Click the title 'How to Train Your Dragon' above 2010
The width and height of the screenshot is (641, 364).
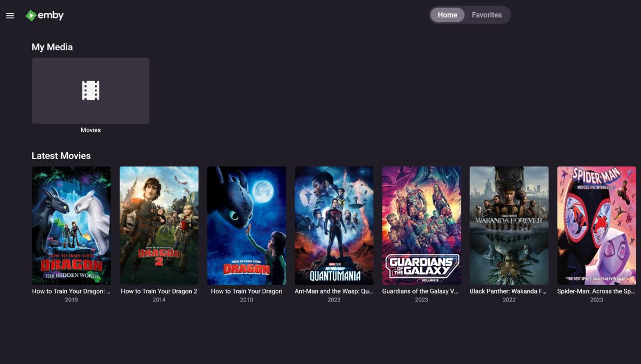[x=247, y=291]
